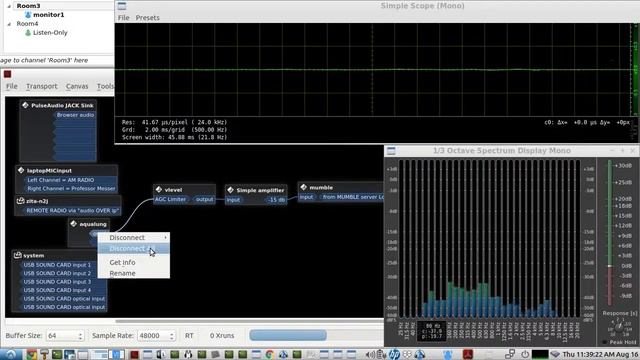This screenshot has height=360, width=640.
Task: Open the Disconnect submenu
Action: (x=134, y=238)
